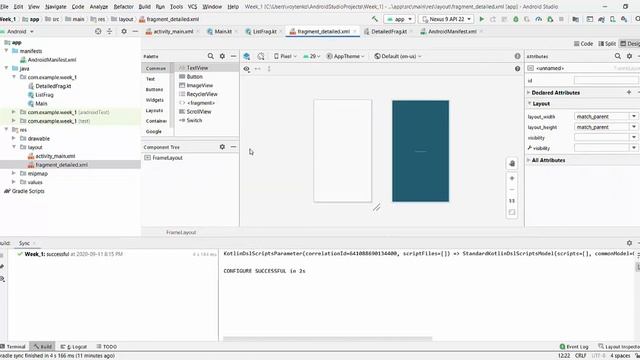Select design surface layers icon

[247, 56]
